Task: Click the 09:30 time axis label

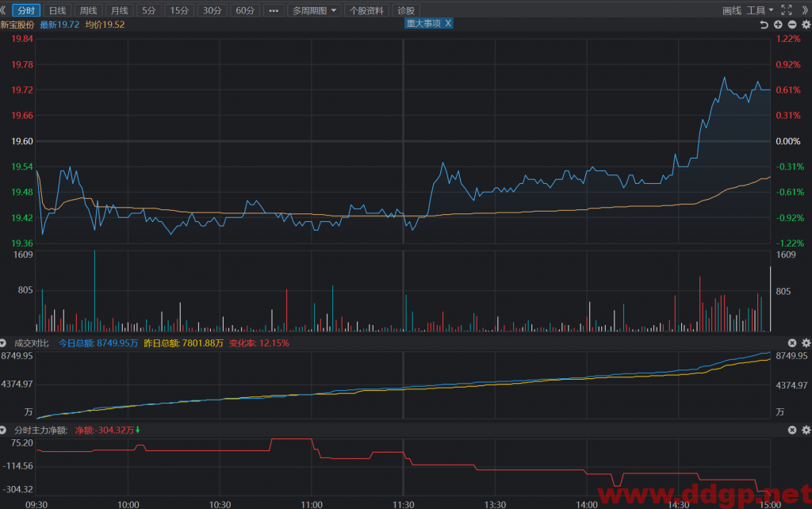Action: (36, 504)
